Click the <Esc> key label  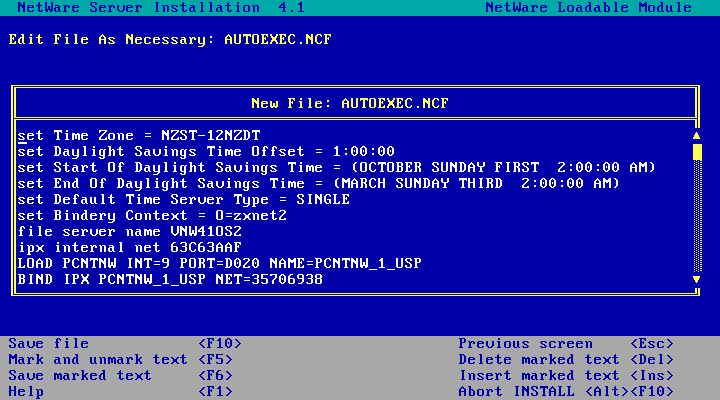[x=652, y=344]
